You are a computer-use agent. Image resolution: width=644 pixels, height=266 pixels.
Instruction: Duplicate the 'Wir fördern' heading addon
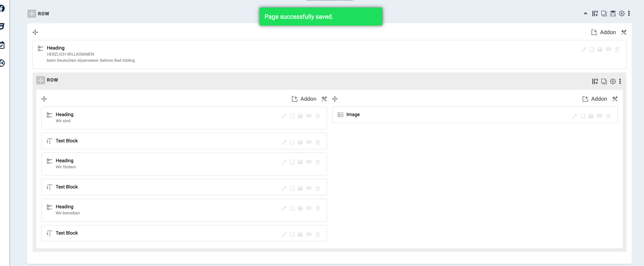[292, 162]
